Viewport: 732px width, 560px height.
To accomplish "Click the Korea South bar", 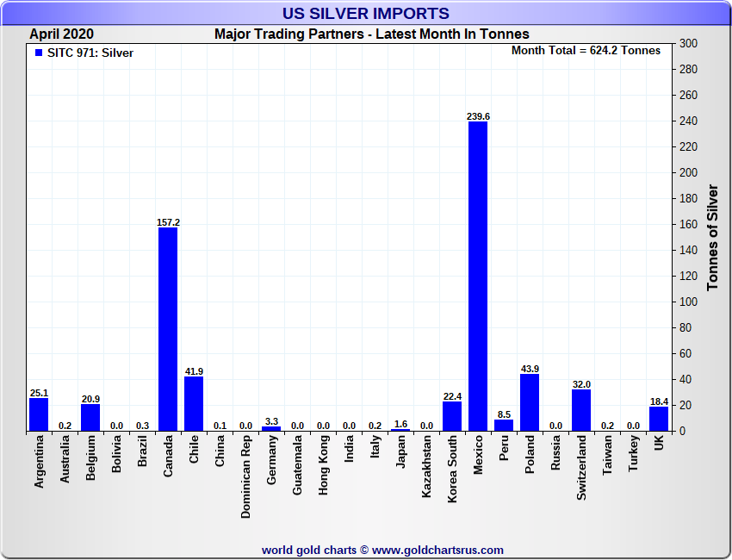I will coord(452,416).
